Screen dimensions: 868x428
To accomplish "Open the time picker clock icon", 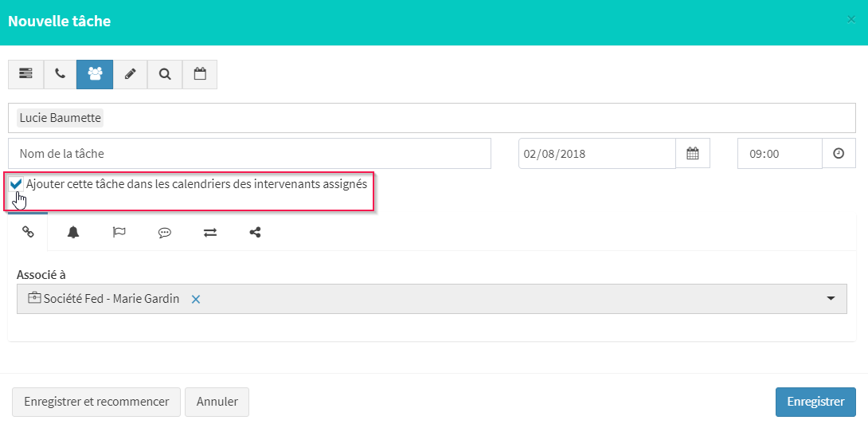I will (x=839, y=154).
